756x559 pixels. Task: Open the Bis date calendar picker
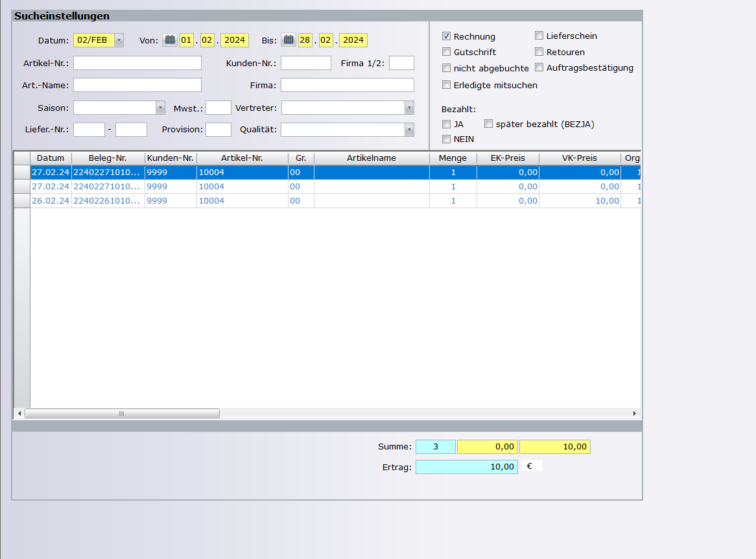tap(289, 40)
